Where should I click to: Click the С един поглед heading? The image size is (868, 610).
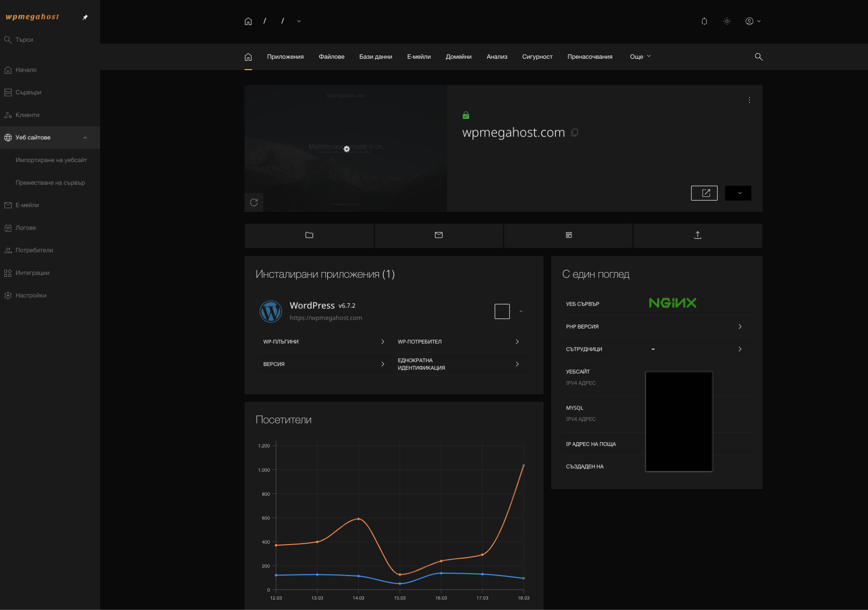(596, 274)
